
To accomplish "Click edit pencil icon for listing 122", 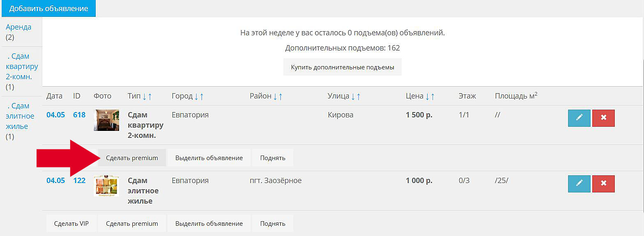I will [x=579, y=184].
